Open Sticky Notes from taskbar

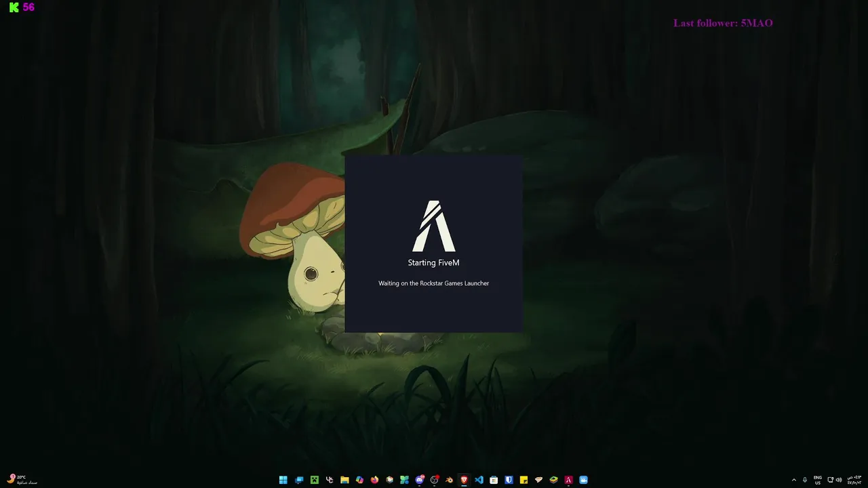[x=524, y=480]
